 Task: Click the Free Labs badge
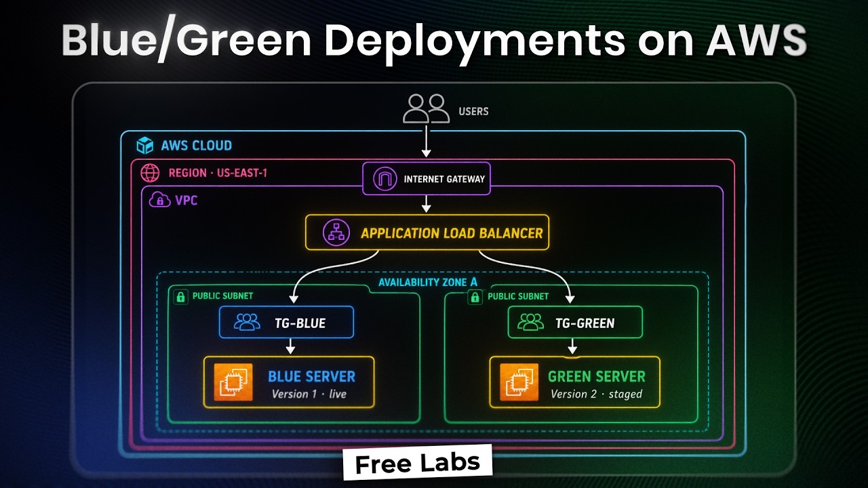[417, 464]
